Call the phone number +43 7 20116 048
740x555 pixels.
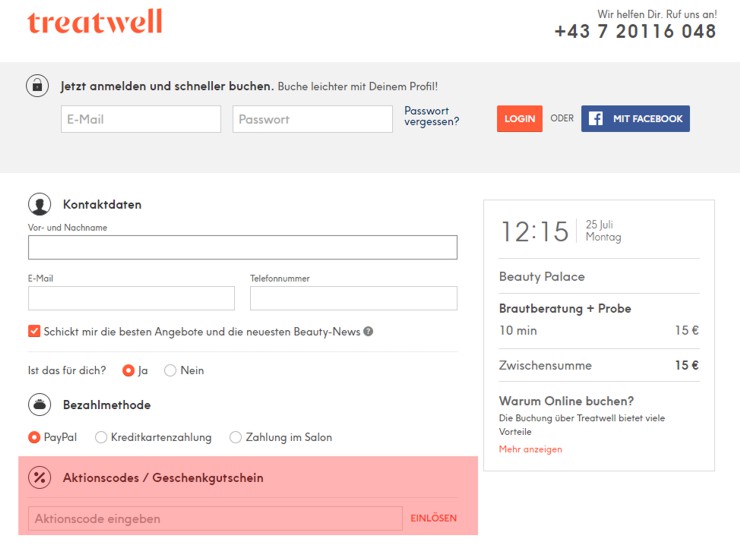(x=635, y=32)
